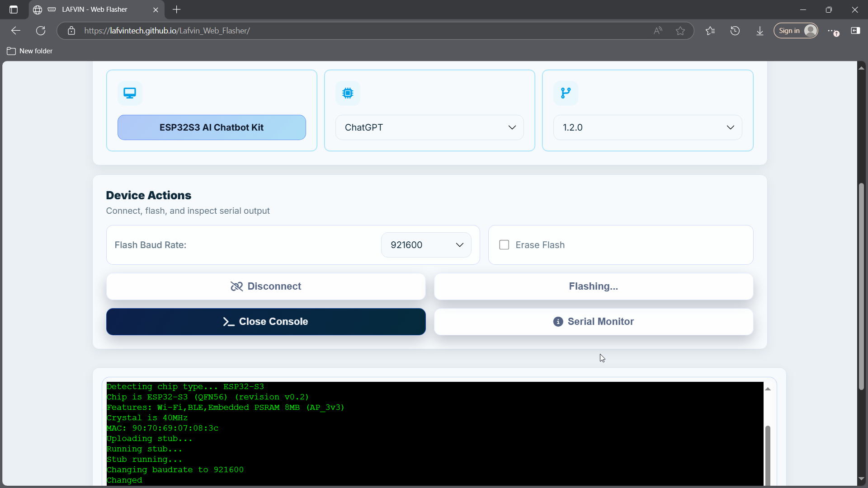The image size is (868, 488).
Task: Click the page vertical scrollbar thumb
Action: coord(862,286)
